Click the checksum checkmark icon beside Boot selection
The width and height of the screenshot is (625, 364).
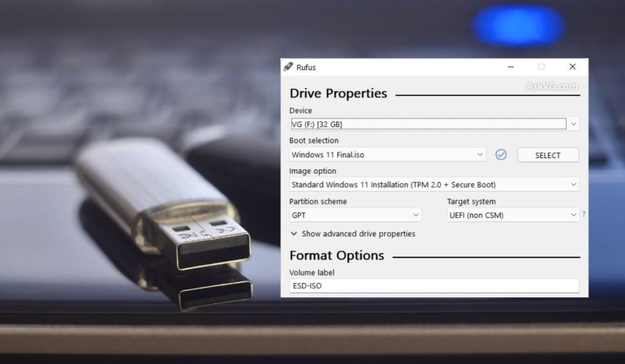pos(501,155)
